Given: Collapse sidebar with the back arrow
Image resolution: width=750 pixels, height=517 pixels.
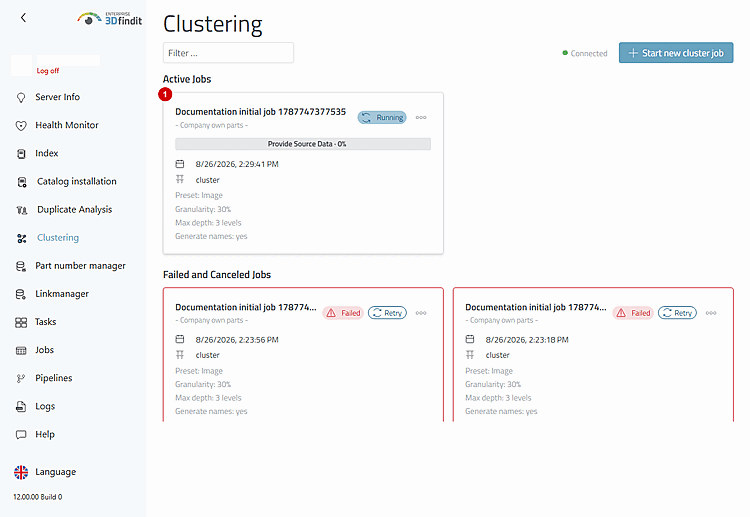Looking at the screenshot, I should pyautogui.click(x=23, y=18).
